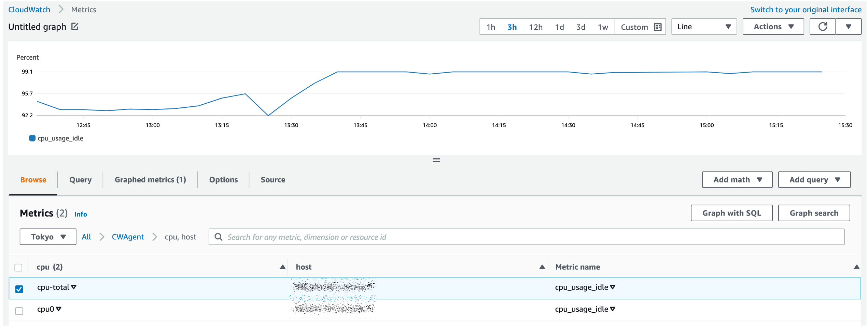The image size is (868, 328).
Task: Switch to the Graphed metrics (1) tab
Action: click(150, 180)
